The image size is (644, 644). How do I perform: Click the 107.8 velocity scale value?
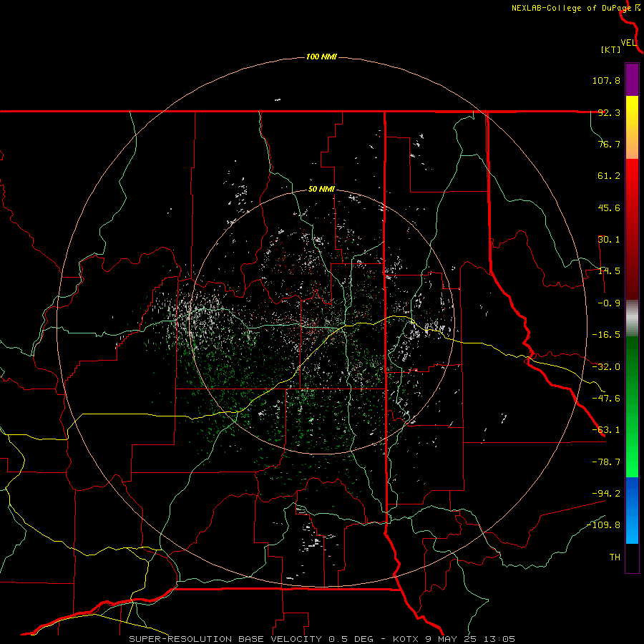(606, 80)
